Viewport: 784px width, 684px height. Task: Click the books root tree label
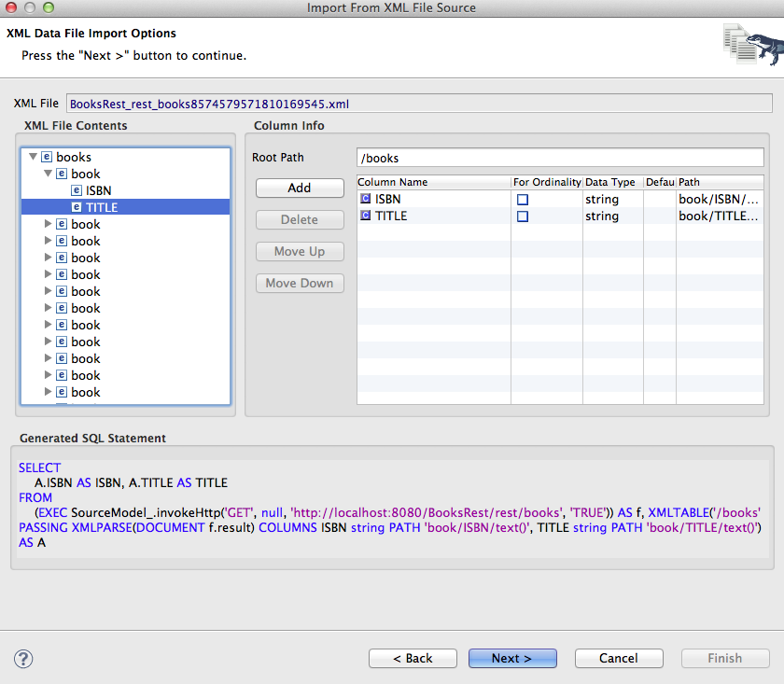click(x=74, y=157)
